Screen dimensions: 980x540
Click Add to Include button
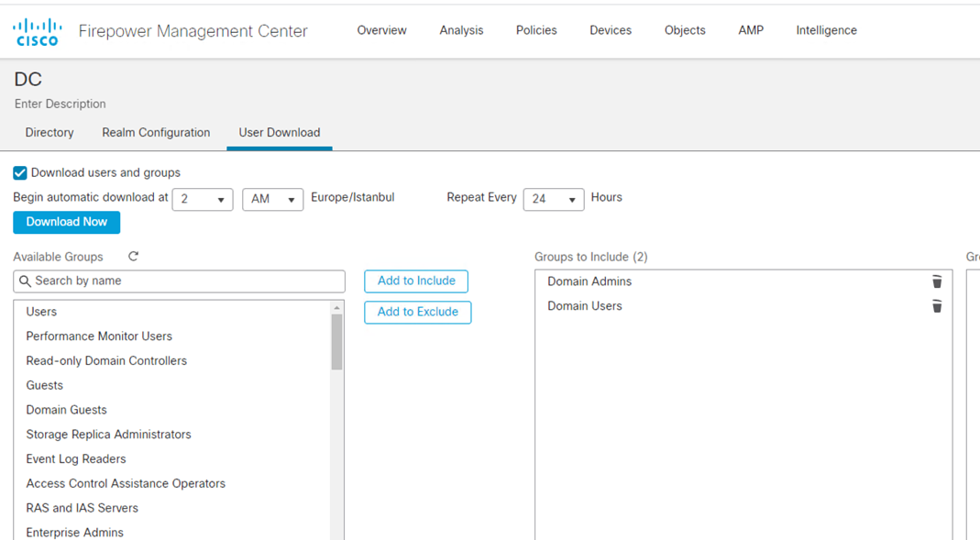click(416, 281)
